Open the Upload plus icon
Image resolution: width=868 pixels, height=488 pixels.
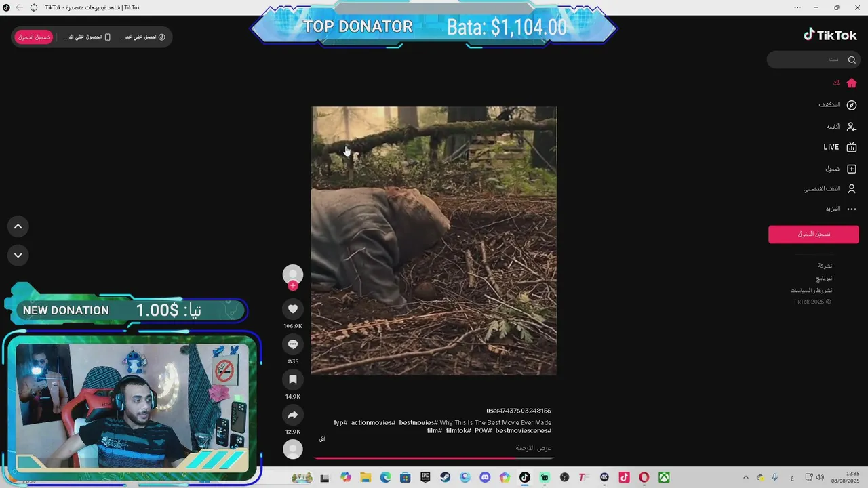[852, 169]
